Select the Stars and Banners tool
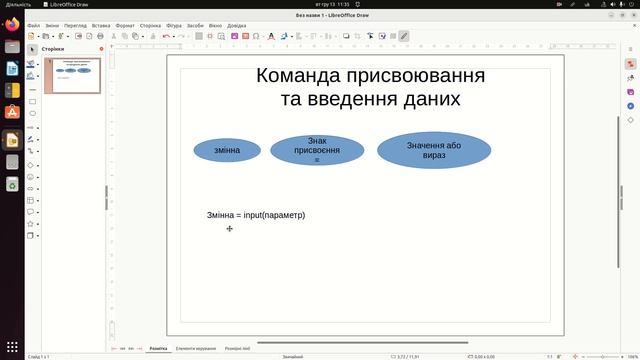 tap(31, 224)
